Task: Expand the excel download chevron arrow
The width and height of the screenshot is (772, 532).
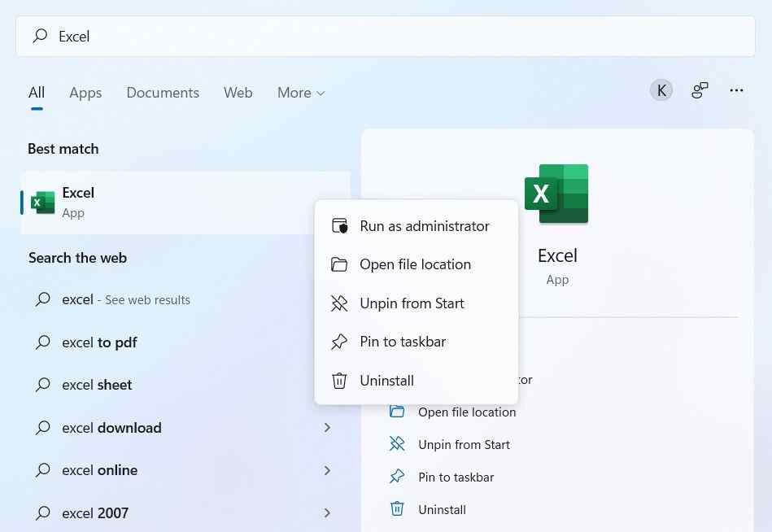Action: (327, 428)
